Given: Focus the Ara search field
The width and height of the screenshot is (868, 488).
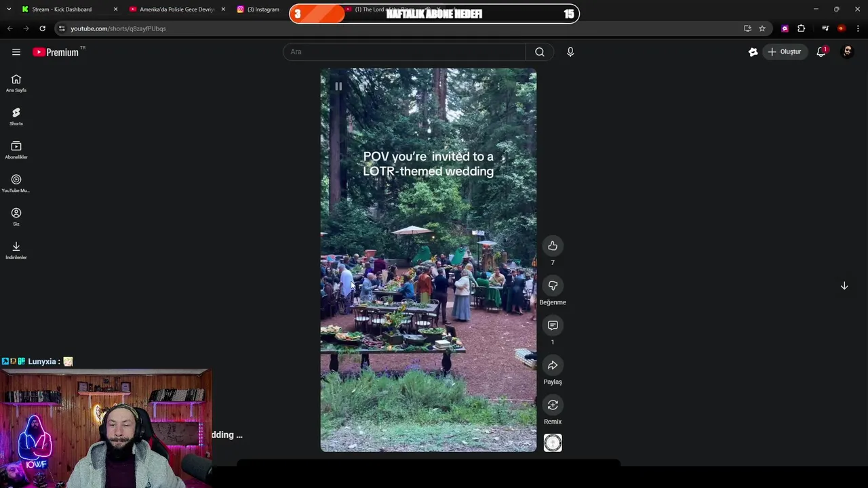Looking at the screenshot, I should (x=404, y=52).
